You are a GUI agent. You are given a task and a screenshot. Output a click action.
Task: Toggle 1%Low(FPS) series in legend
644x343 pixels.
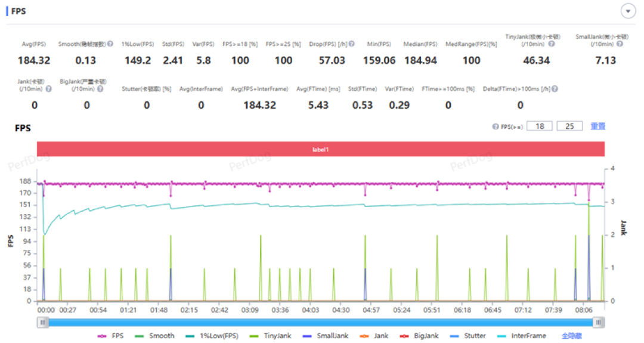point(212,336)
